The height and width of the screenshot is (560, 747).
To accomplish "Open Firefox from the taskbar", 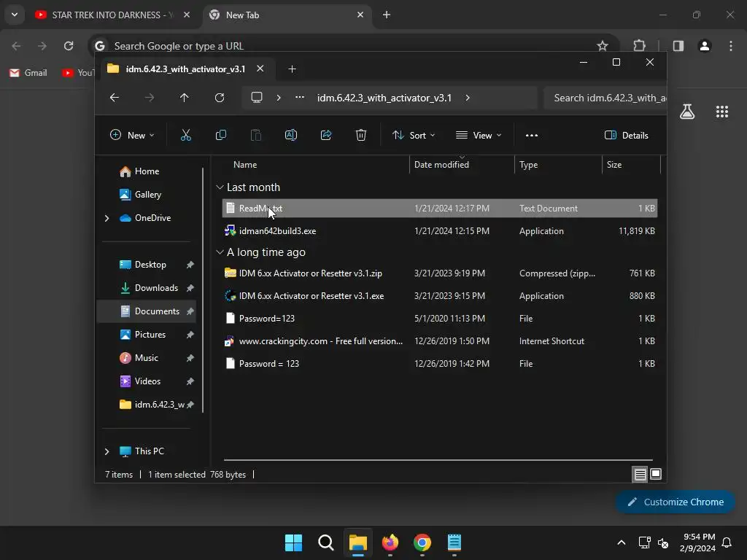I will click(390, 542).
